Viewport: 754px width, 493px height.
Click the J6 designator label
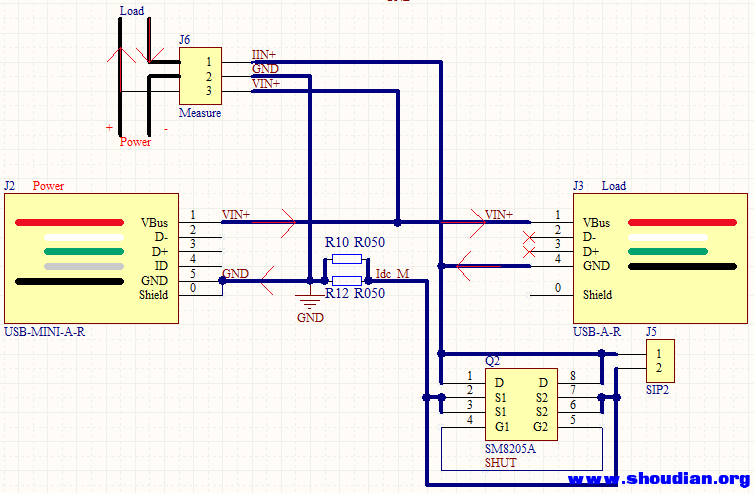pos(185,39)
